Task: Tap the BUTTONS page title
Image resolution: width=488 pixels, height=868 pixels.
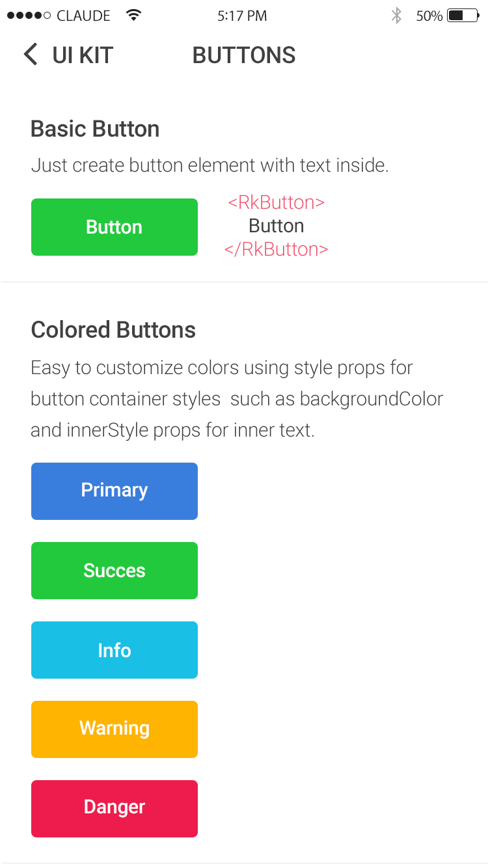Action: 244,55
